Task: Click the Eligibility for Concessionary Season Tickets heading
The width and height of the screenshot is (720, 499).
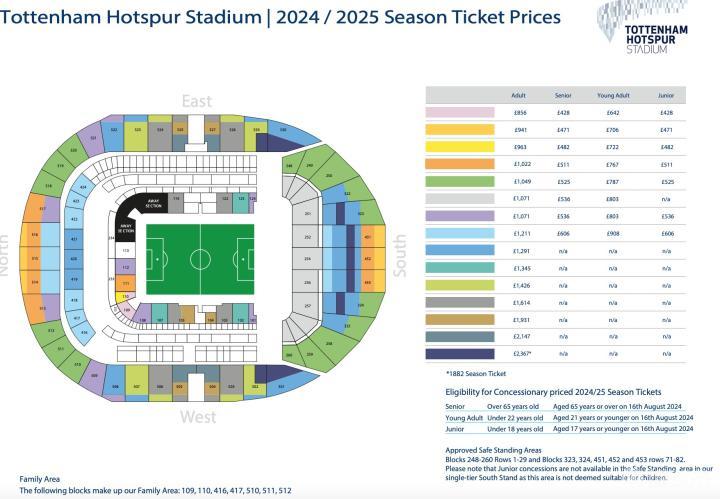Action: pos(556,392)
